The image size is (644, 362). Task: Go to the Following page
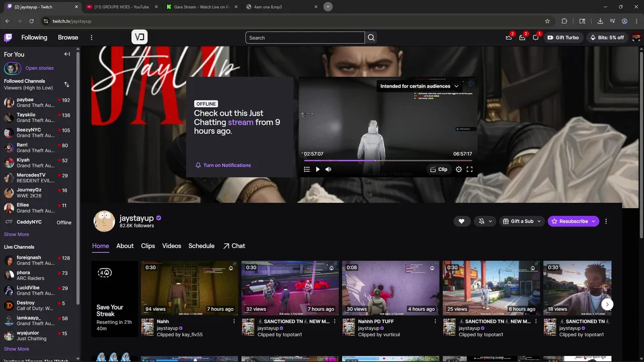(x=34, y=37)
